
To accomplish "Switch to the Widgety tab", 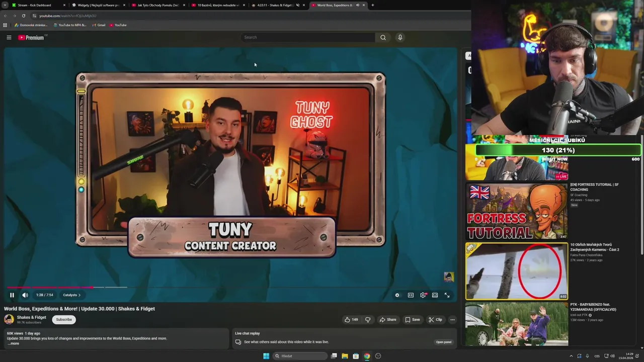I will click(98, 5).
